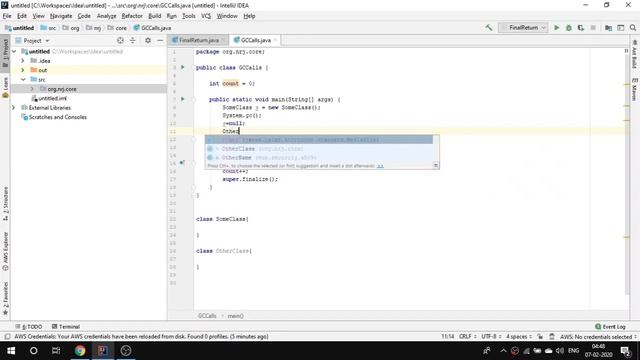Collapse the src folder

coord(23,80)
